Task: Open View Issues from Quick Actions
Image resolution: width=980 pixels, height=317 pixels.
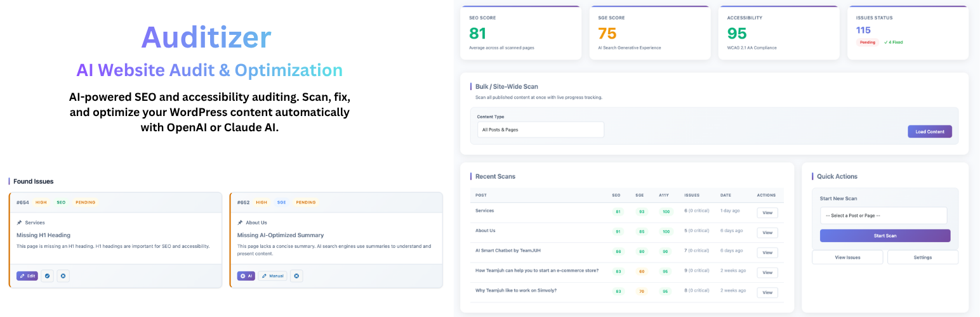Action: click(x=847, y=257)
